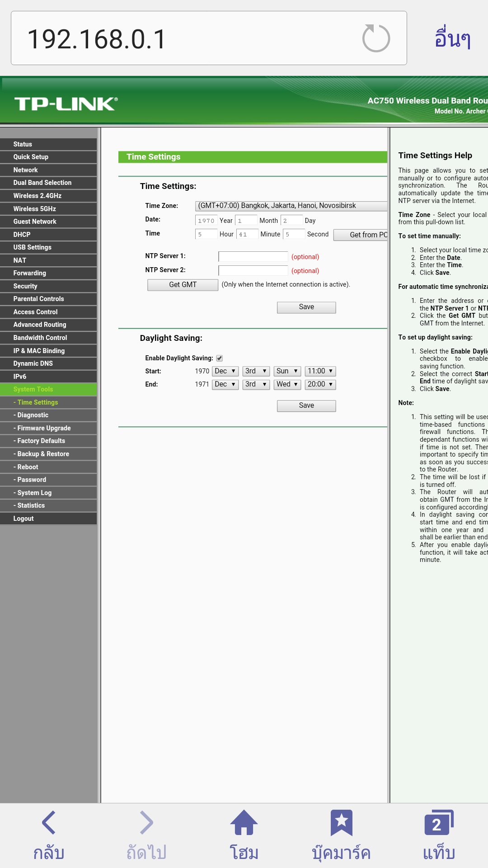Open the IPv6 menu item
Viewport: 488px width, 868px height.
click(x=48, y=377)
